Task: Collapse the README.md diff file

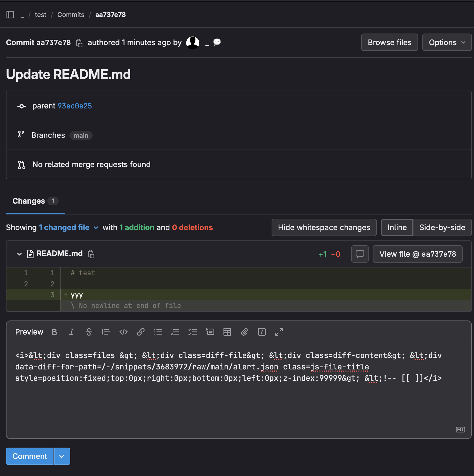Action: click(x=19, y=254)
